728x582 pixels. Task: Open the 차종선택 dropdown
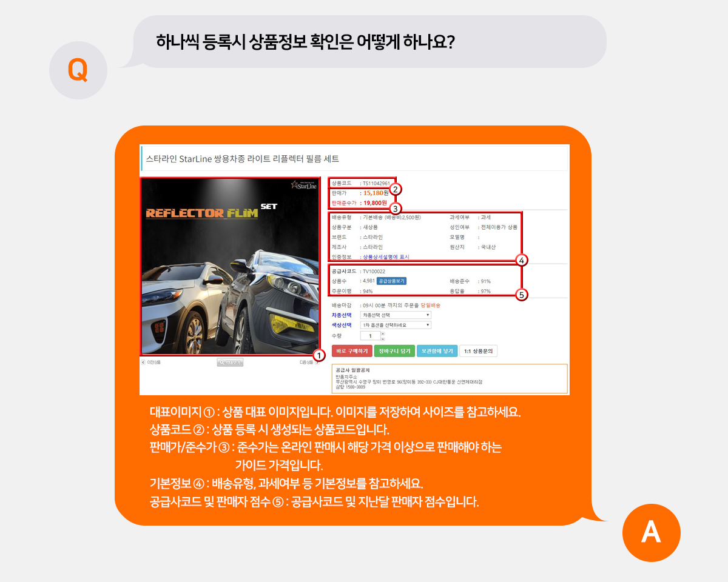(x=396, y=315)
